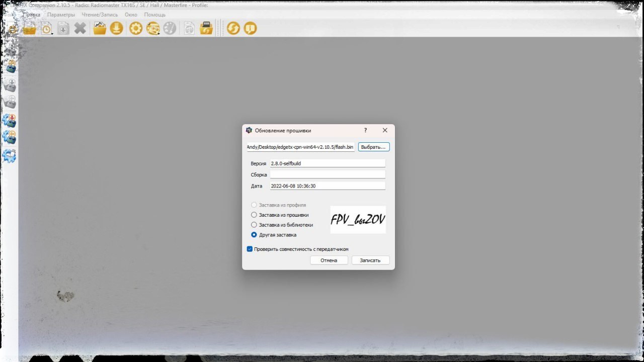The image size is (644, 362).
Task: Click the write firmware to radio icon
Action: point(10,121)
